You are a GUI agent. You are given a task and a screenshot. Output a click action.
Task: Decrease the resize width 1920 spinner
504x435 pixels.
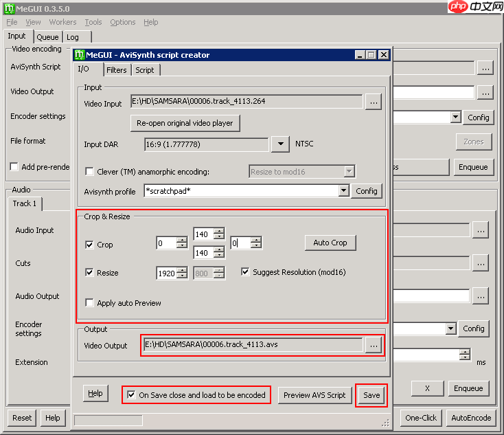pyautogui.click(x=182, y=276)
